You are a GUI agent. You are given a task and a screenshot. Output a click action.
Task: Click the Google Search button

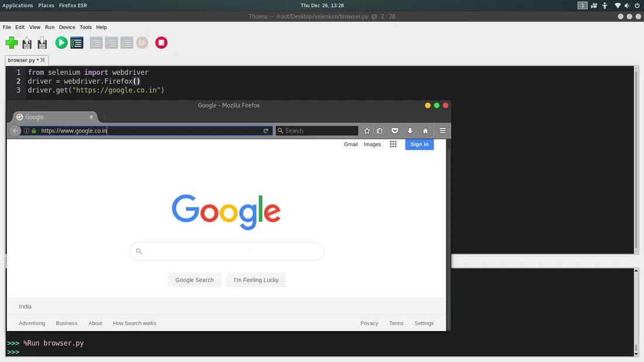point(194,280)
